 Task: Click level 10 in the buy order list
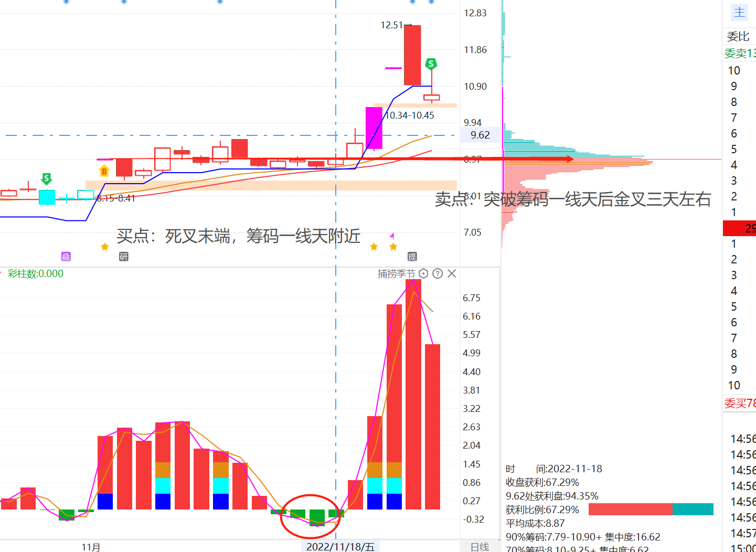pyautogui.click(x=734, y=385)
